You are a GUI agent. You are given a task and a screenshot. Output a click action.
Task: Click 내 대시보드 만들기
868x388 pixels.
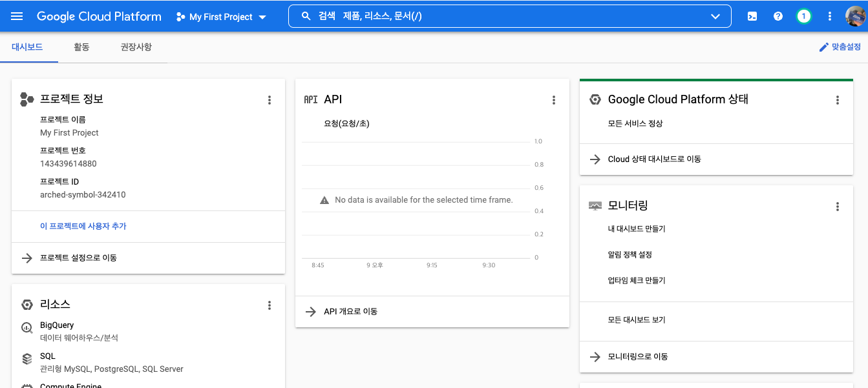click(x=637, y=229)
